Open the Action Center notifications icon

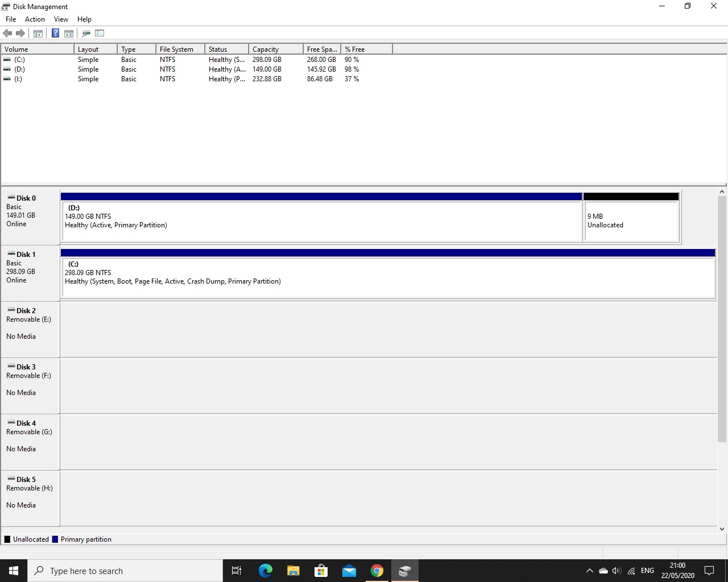coord(709,571)
